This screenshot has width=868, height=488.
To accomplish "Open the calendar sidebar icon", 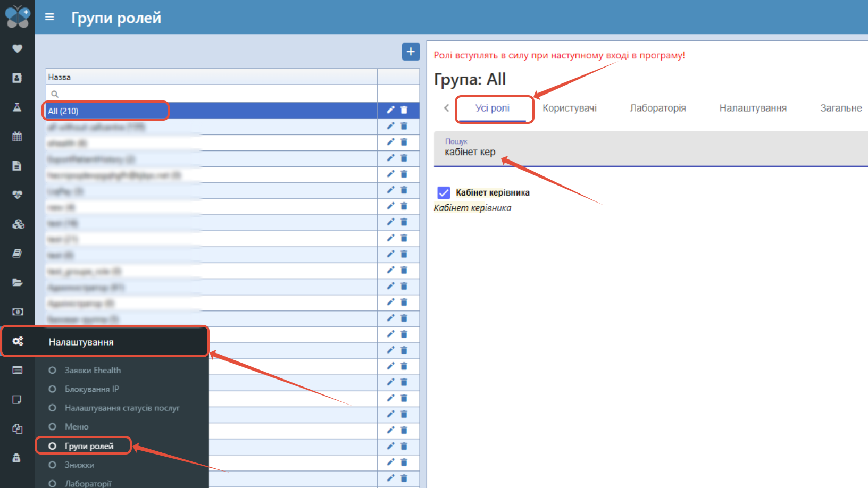I will [17, 136].
